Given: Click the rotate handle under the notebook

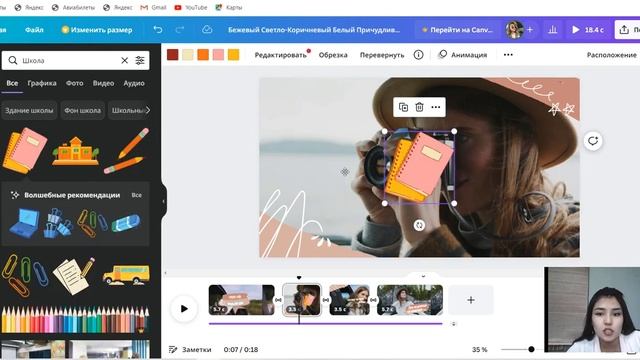Looking at the screenshot, I should click(419, 225).
